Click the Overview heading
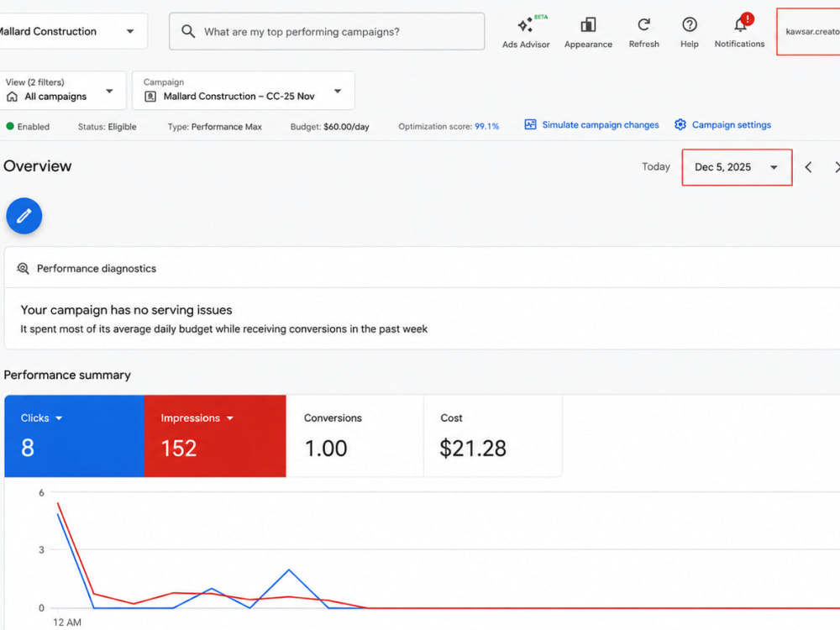This screenshot has width=840, height=630. pos(38,166)
